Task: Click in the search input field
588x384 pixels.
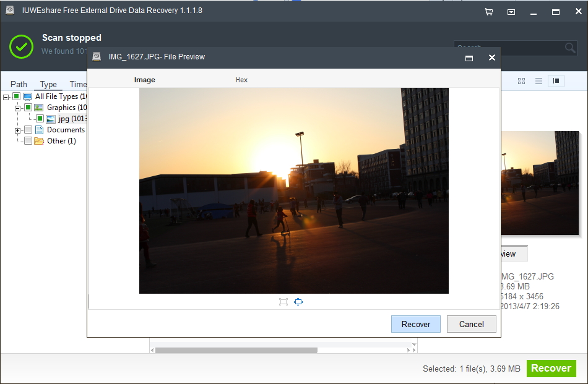Action: coord(509,48)
